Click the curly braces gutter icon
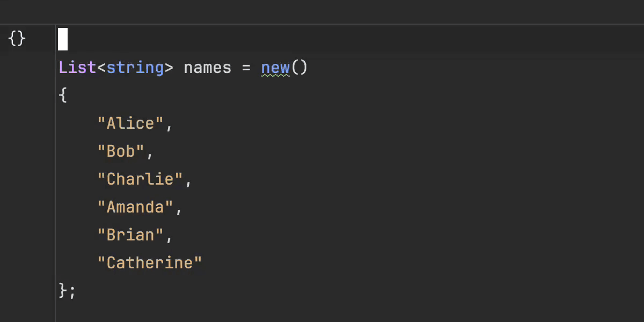The image size is (644, 322). [x=17, y=39]
